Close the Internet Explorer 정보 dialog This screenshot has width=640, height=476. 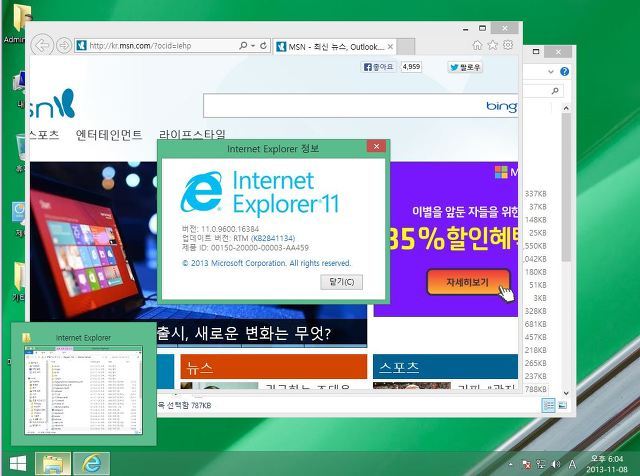tap(376, 147)
